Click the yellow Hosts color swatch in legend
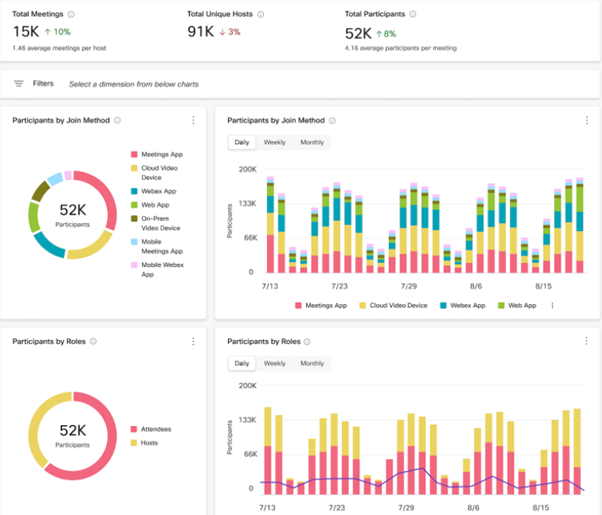Viewport: 602px width, 515px height. (134, 441)
